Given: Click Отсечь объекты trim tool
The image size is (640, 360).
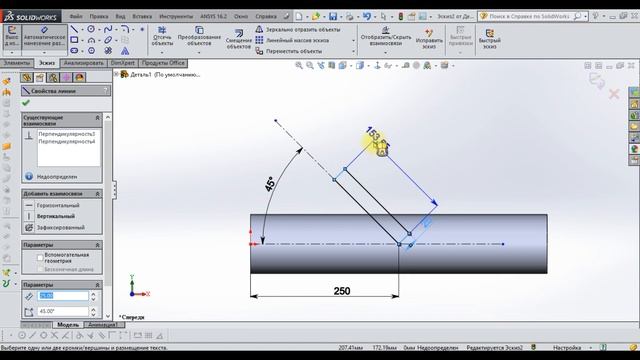Looking at the screenshot, I should coord(162,36).
